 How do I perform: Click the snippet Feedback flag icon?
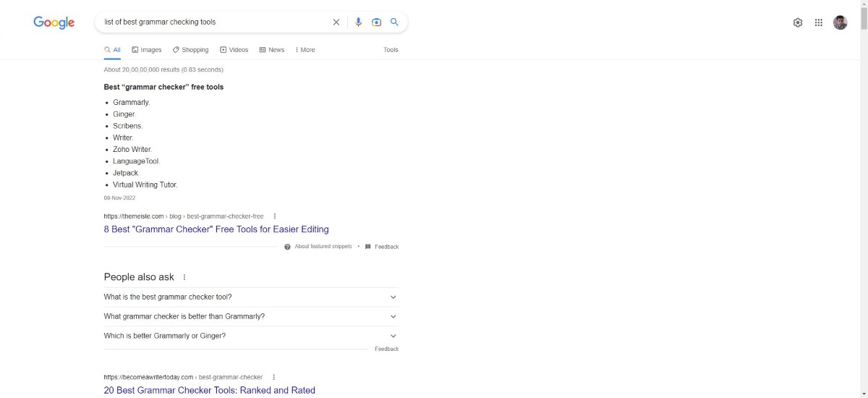click(368, 247)
